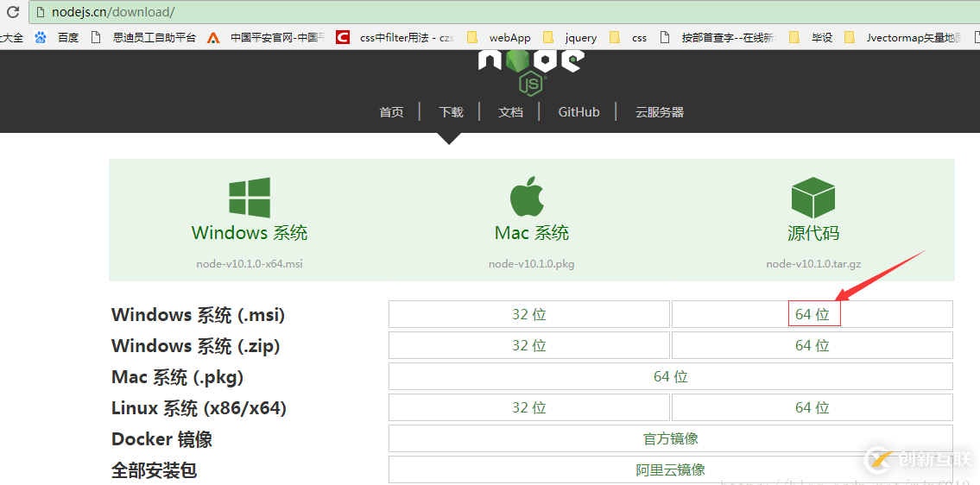980x485 pixels.
Task: Select the 下载 nav item
Action: pos(451,112)
